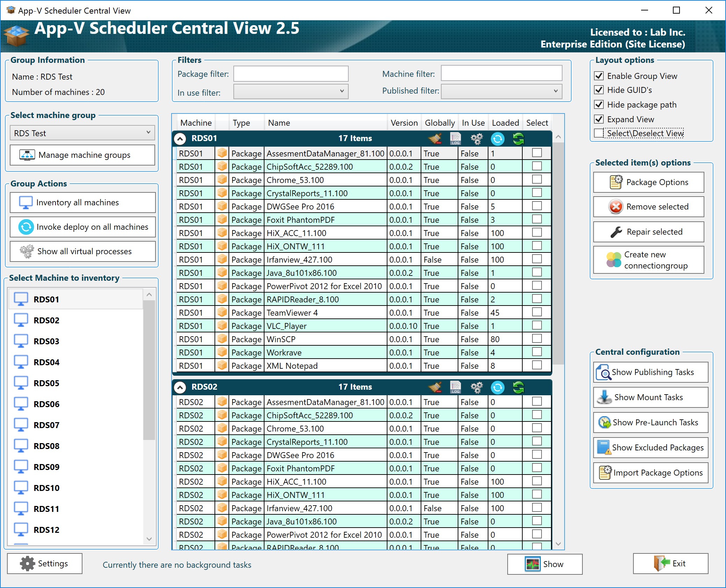Open the LOG file icon for RDS01

click(x=455, y=139)
